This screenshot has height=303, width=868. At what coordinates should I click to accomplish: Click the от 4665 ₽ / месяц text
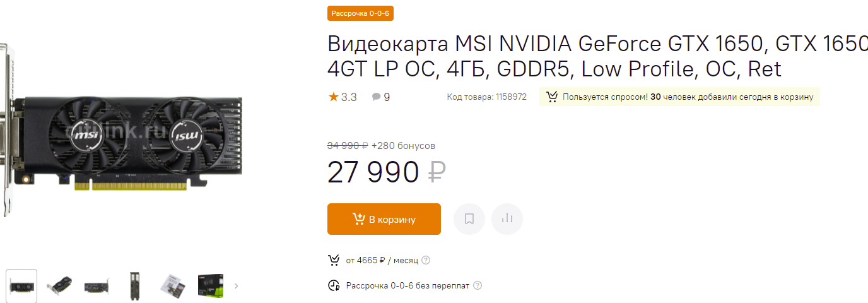click(382, 260)
